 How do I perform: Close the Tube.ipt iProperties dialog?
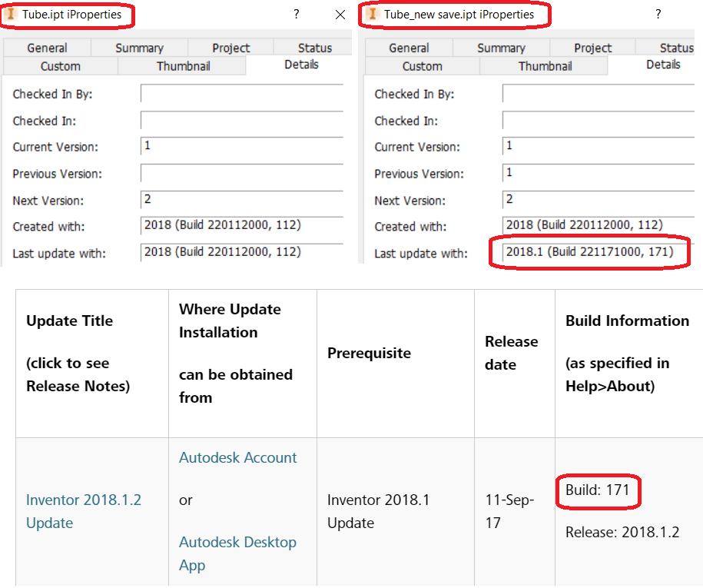click(x=340, y=15)
